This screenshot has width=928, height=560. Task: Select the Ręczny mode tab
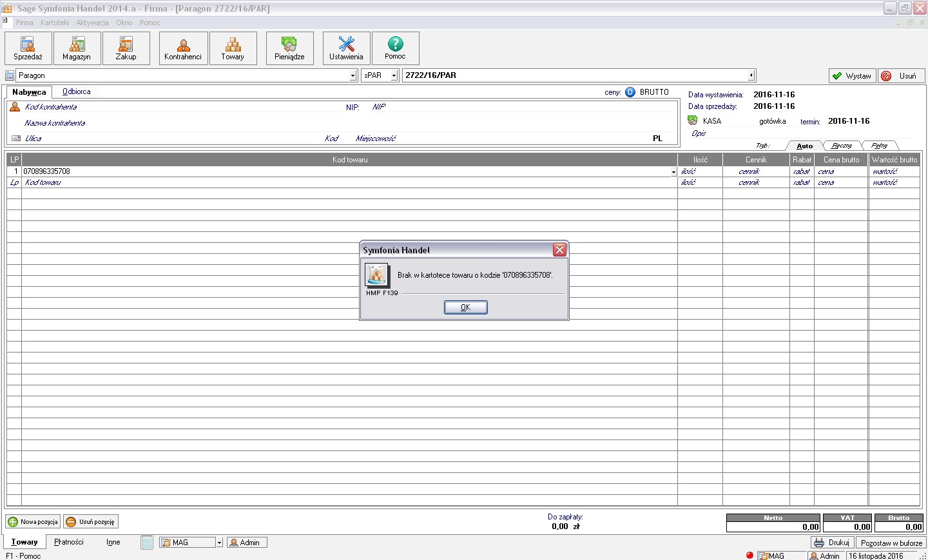842,146
